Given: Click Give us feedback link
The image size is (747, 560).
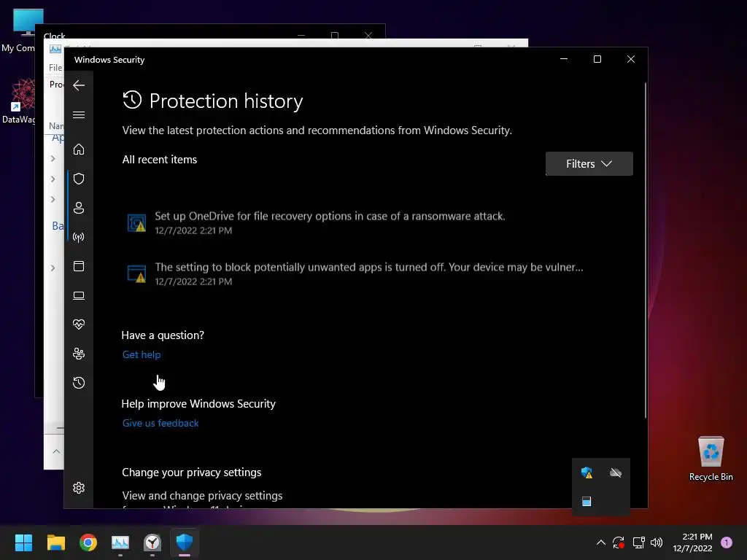Looking at the screenshot, I should 160,424.
